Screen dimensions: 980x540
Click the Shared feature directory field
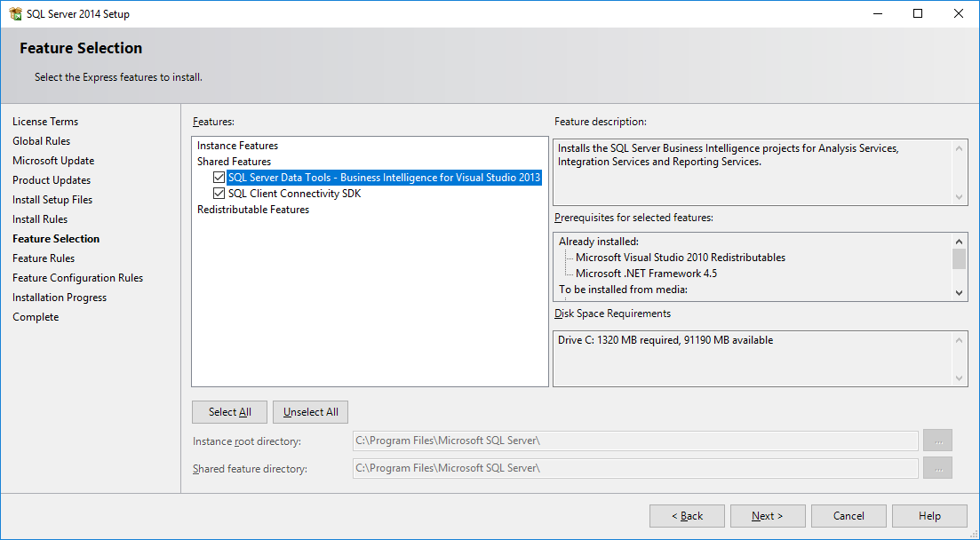pos(635,468)
